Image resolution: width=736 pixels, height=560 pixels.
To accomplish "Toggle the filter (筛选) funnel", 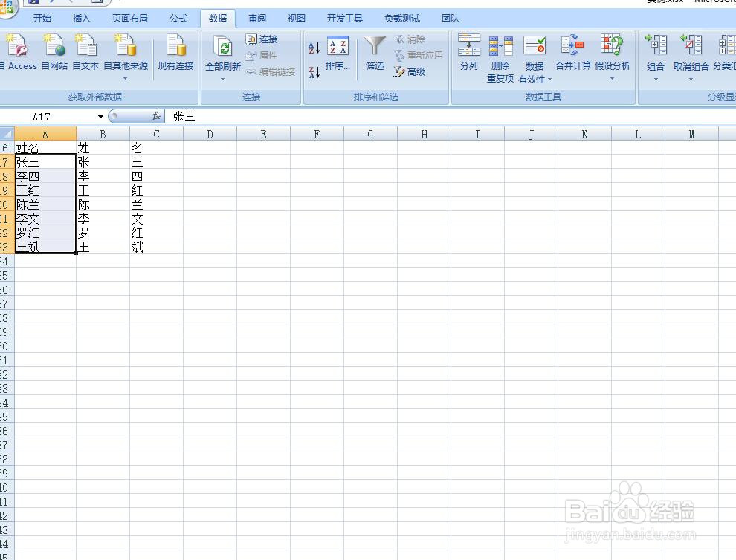I will coord(375,53).
